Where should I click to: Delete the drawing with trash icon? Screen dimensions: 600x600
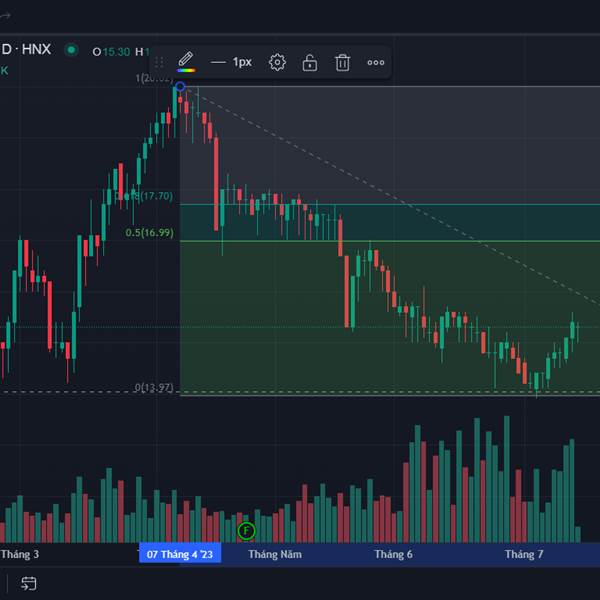(342, 62)
